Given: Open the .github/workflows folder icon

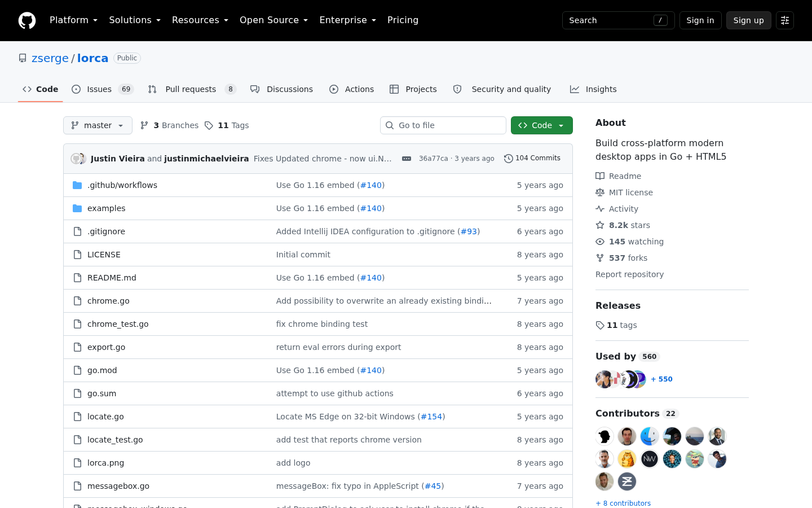Looking at the screenshot, I should point(77,185).
